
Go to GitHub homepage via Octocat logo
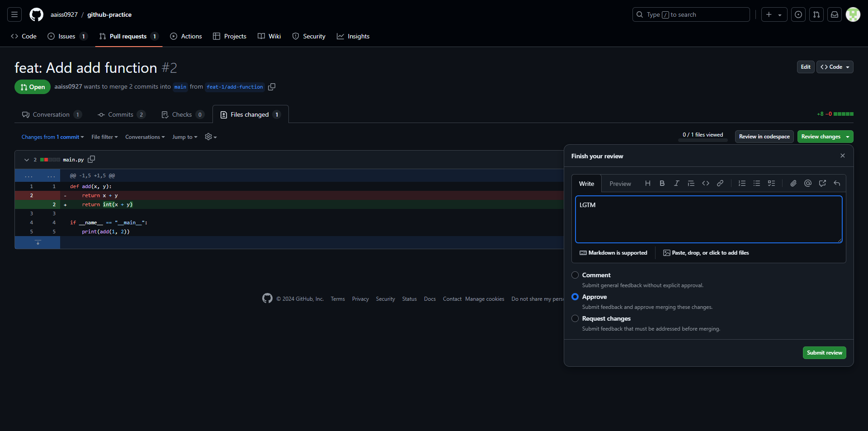(x=37, y=14)
